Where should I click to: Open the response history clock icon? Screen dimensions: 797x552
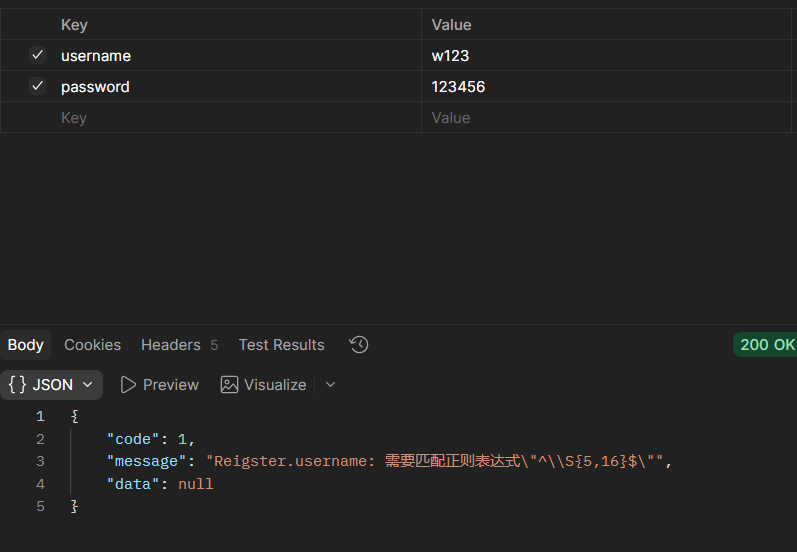tap(358, 345)
